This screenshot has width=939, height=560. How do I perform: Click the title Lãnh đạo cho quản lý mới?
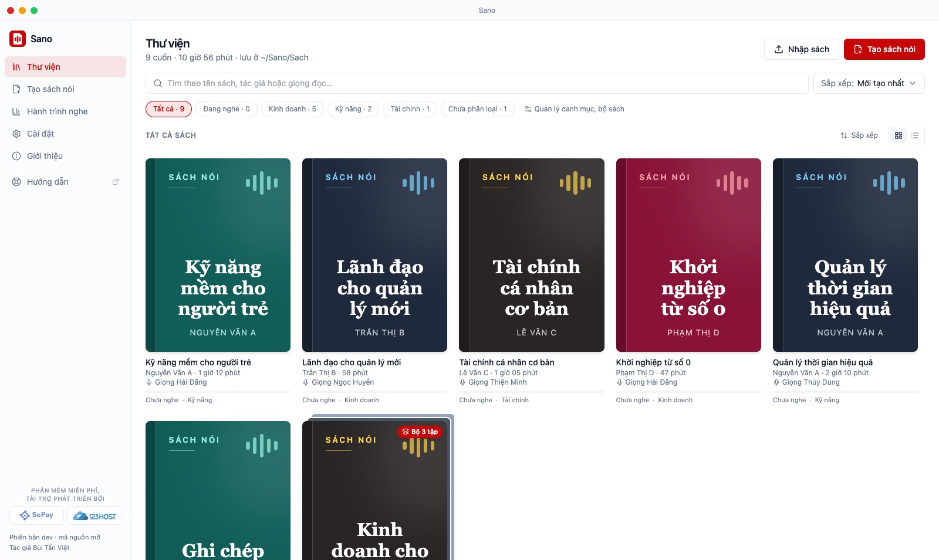click(352, 362)
